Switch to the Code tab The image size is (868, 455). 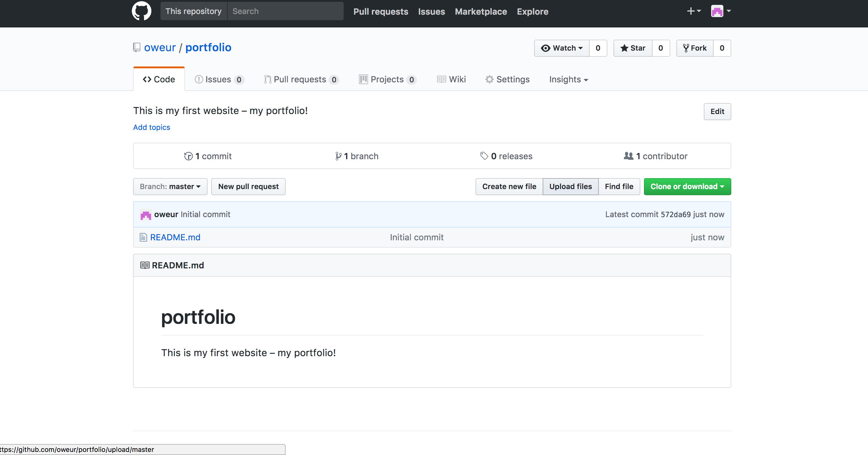point(159,80)
